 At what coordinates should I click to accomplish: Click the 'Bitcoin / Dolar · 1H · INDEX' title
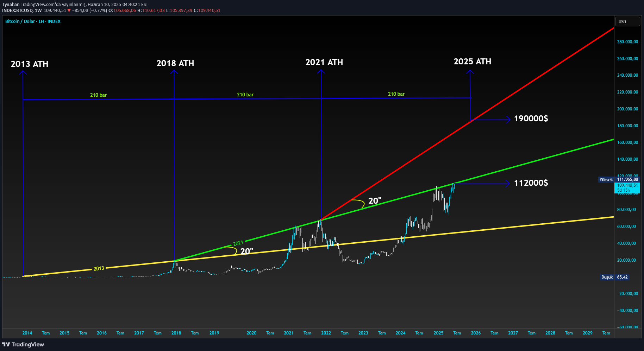click(x=33, y=21)
